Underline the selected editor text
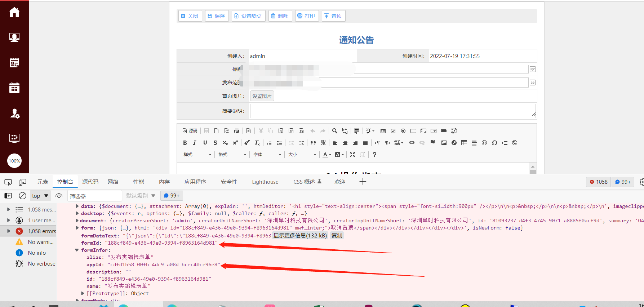The image size is (644, 307). [205, 143]
